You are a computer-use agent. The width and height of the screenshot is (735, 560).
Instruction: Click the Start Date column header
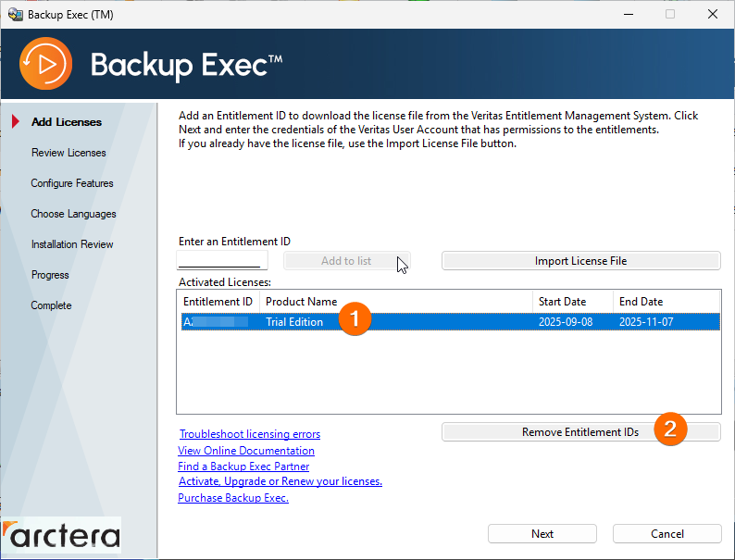tap(573, 302)
